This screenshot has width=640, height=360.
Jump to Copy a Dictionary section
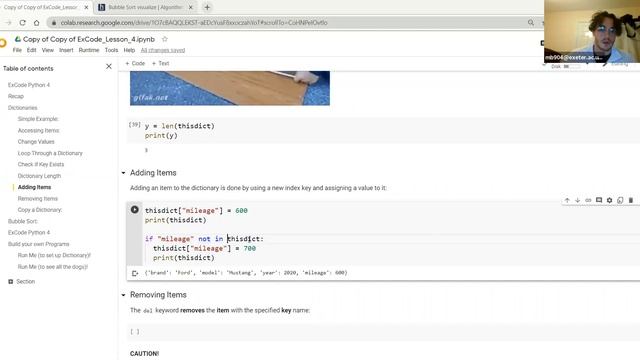pyautogui.click(x=40, y=210)
